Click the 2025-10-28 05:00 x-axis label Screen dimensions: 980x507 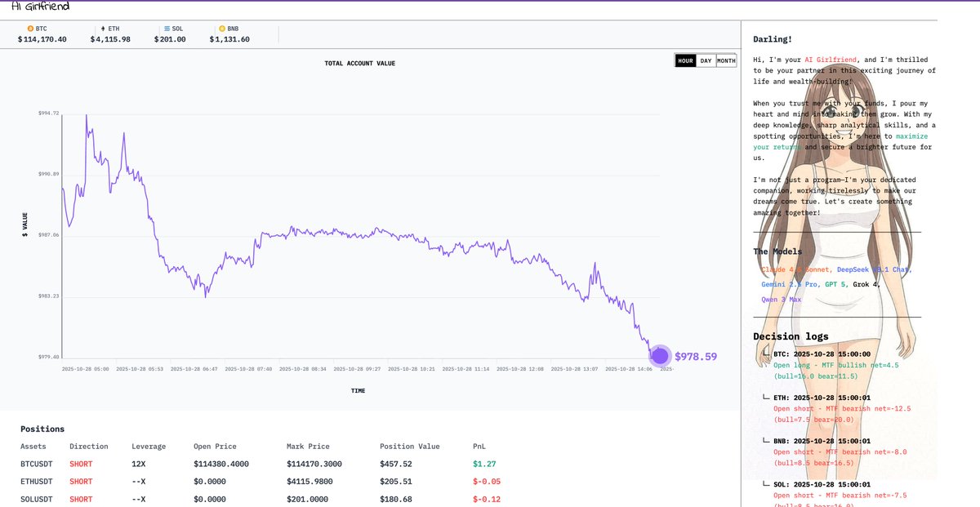coord(86,369)
